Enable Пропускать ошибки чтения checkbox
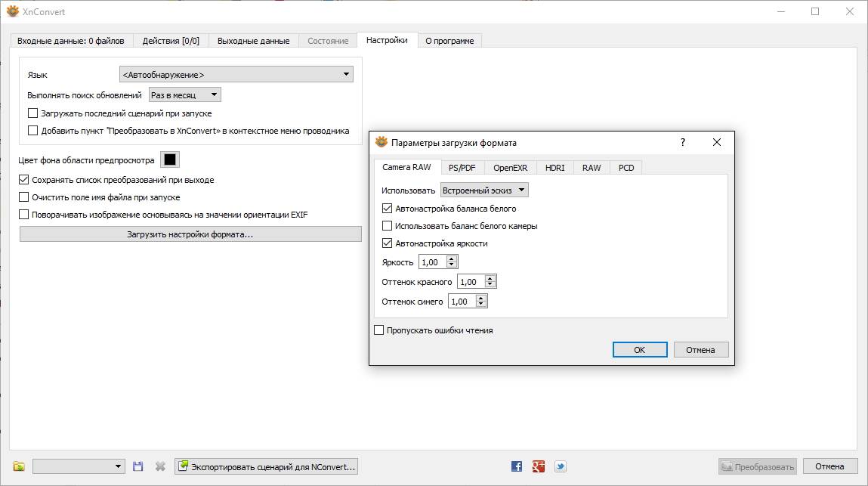This screenshot has height=486, width=868. pyautogui.click(x=378, y=330)
